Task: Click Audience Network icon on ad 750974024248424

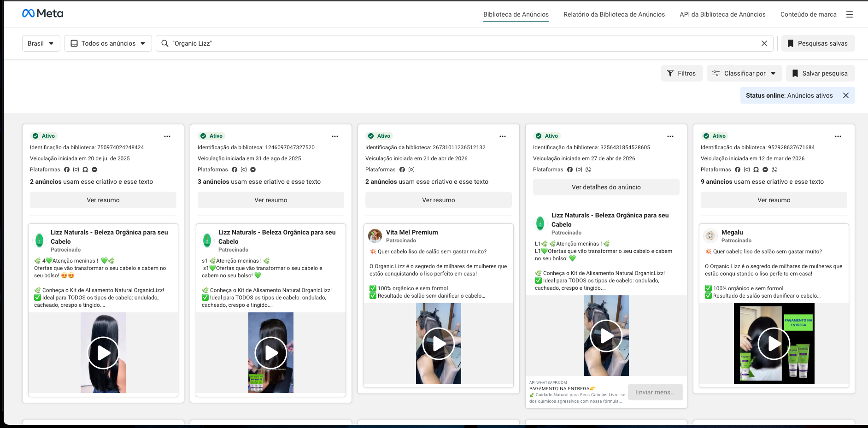Action: click(85, 170)
